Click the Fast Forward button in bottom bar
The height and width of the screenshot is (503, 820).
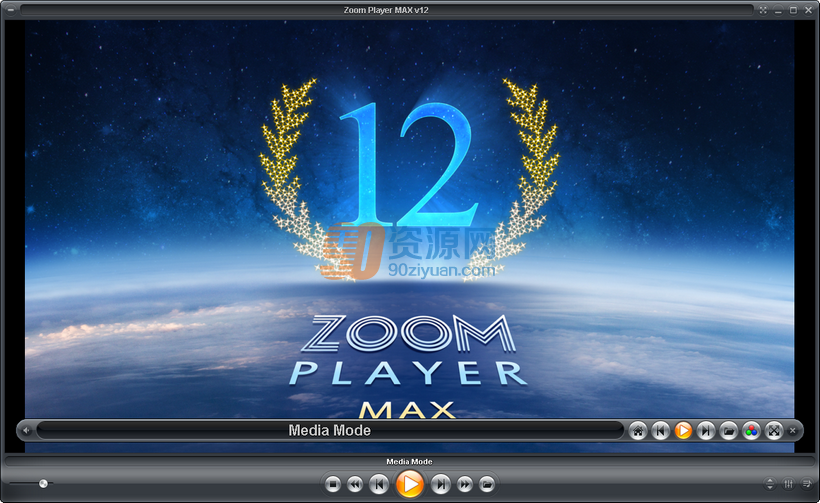pos(464,485)
